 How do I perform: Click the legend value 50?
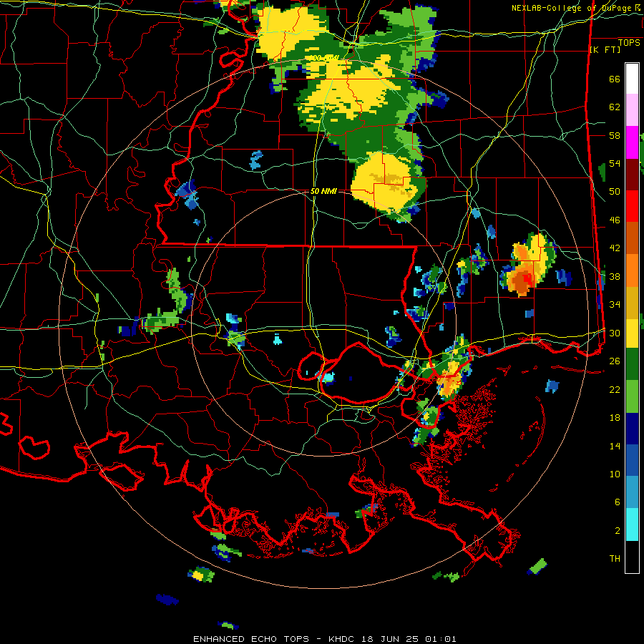[615, 192]
